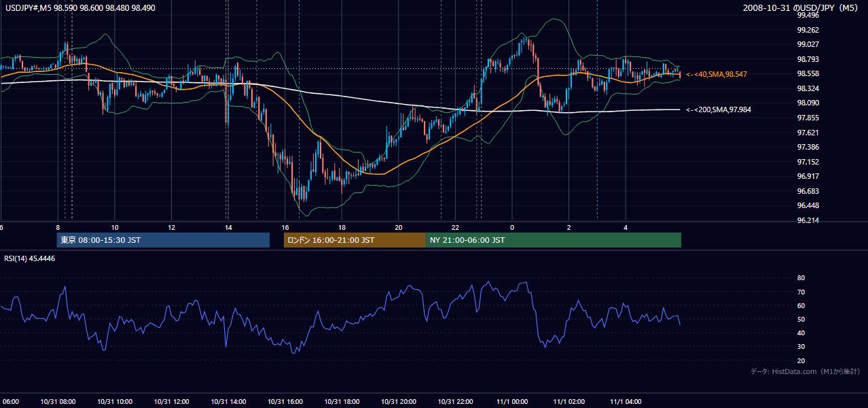Click the 99.262 price axis label

[x=808, y=30]
